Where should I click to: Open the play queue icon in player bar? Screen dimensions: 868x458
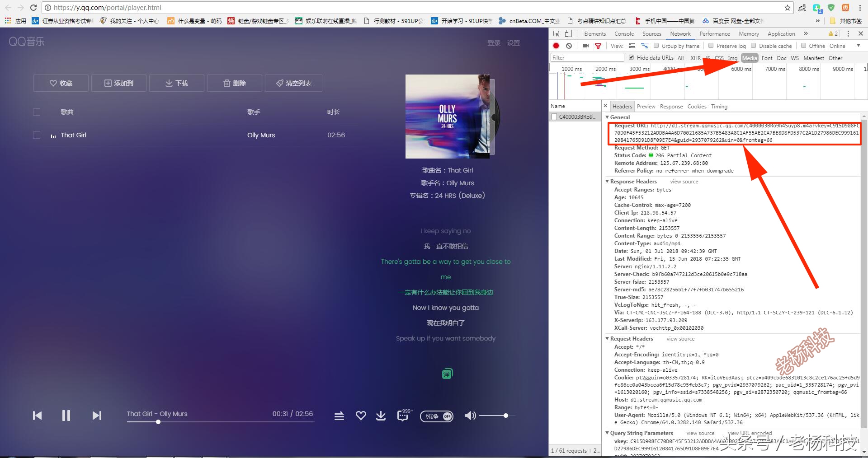(339, 416)
